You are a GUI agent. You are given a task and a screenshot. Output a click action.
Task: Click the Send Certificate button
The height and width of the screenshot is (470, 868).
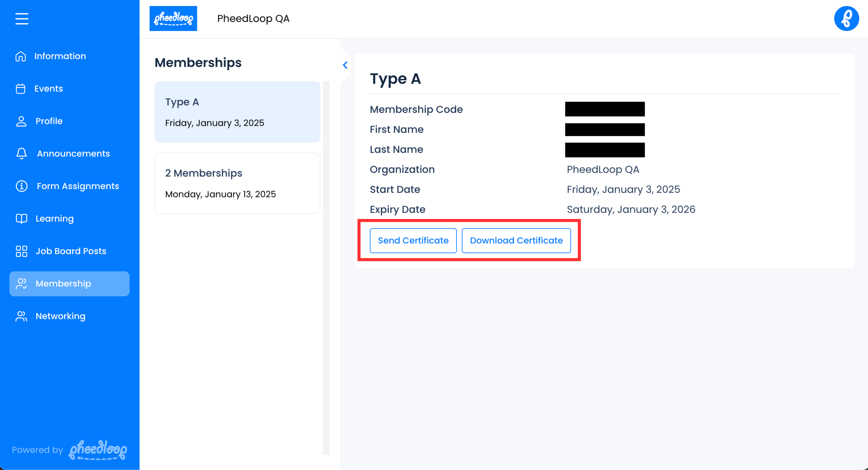[413, 240]
